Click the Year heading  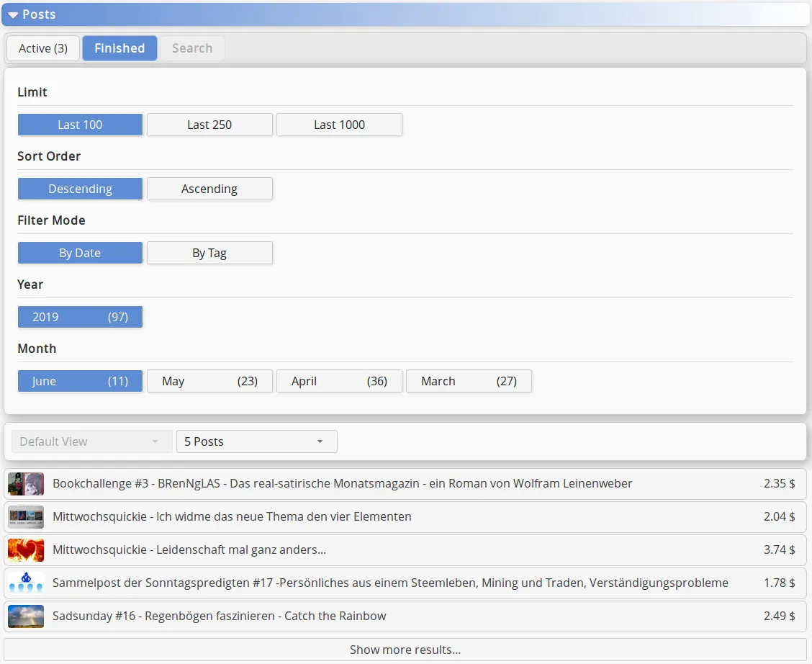30,285
